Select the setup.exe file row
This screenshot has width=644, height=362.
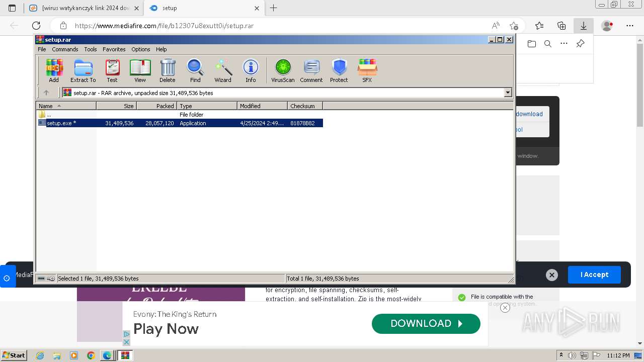180,123
